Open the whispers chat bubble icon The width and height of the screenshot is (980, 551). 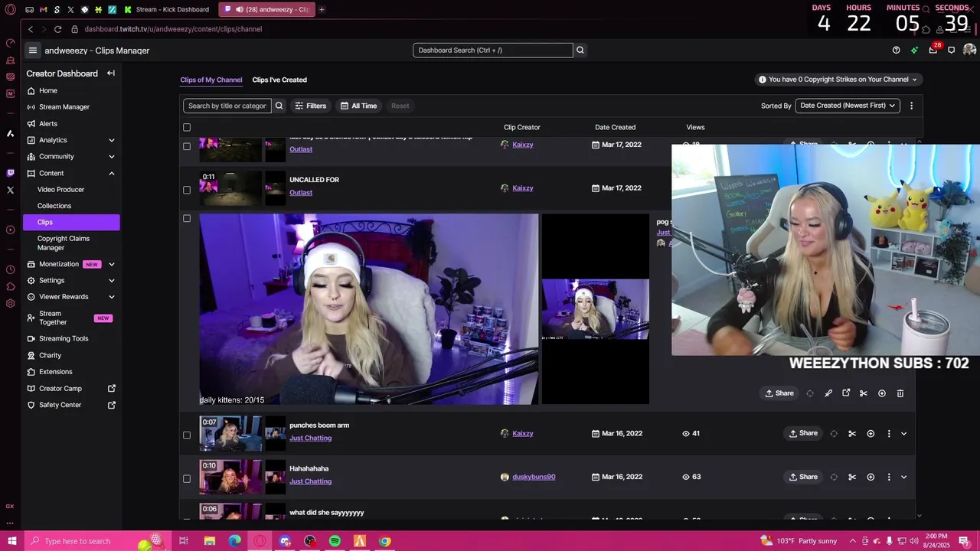pyautogui.click(x=952, y=51)
